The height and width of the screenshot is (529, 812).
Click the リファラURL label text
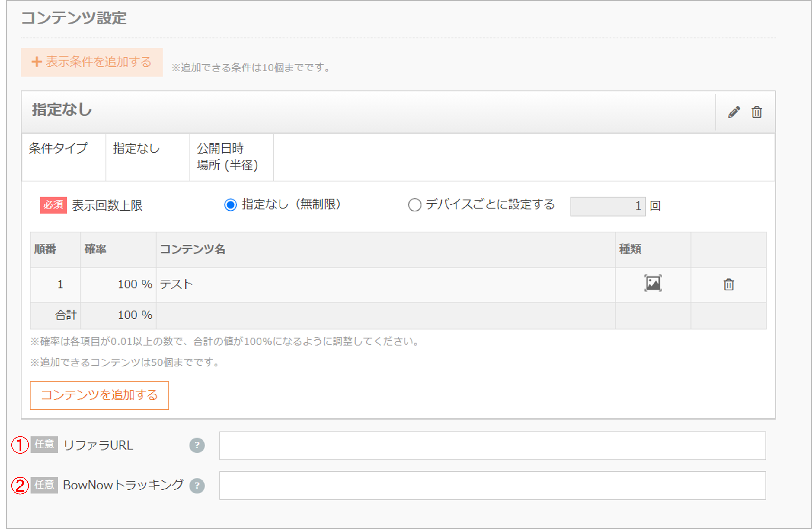pos(98,445)
